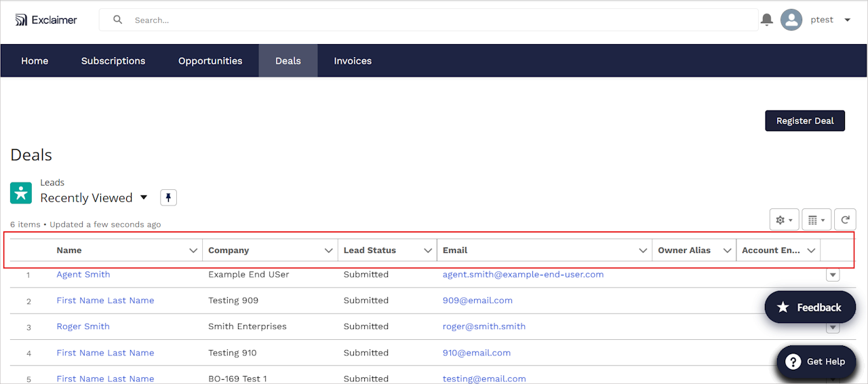Open the Account En... column menu
The image size is (868, 384).
pyautogui.click(x=811, y=250)
